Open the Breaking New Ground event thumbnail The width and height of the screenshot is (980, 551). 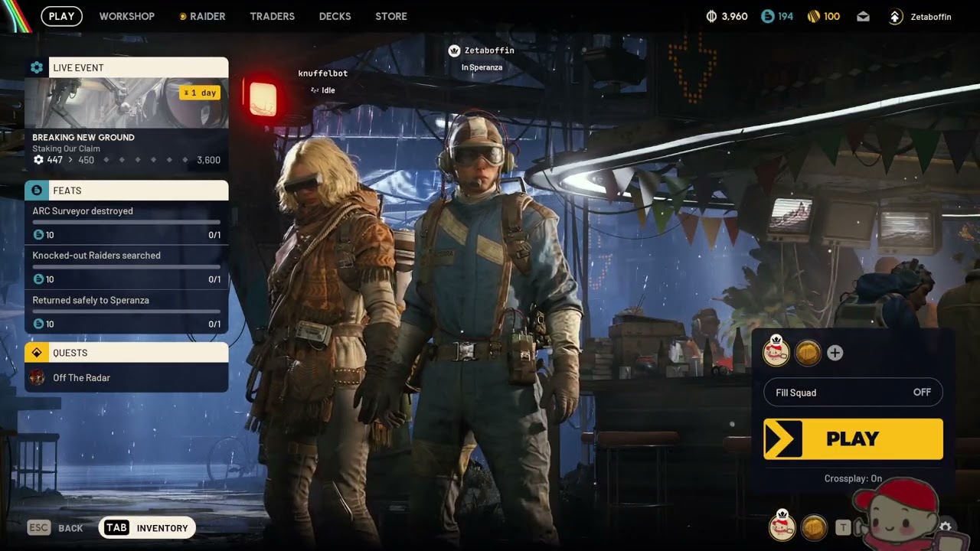coord(126,103)
